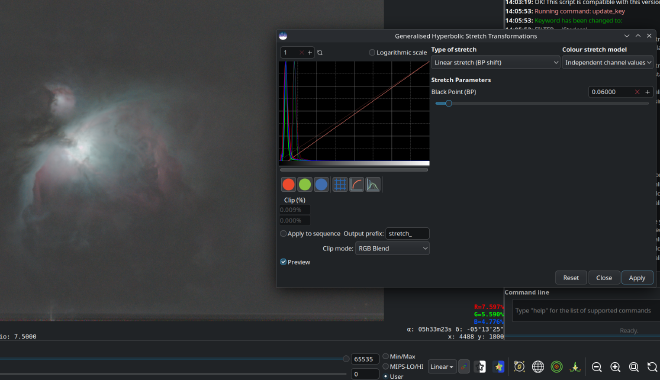Toggle the original histogram display icon

(373, 184)
